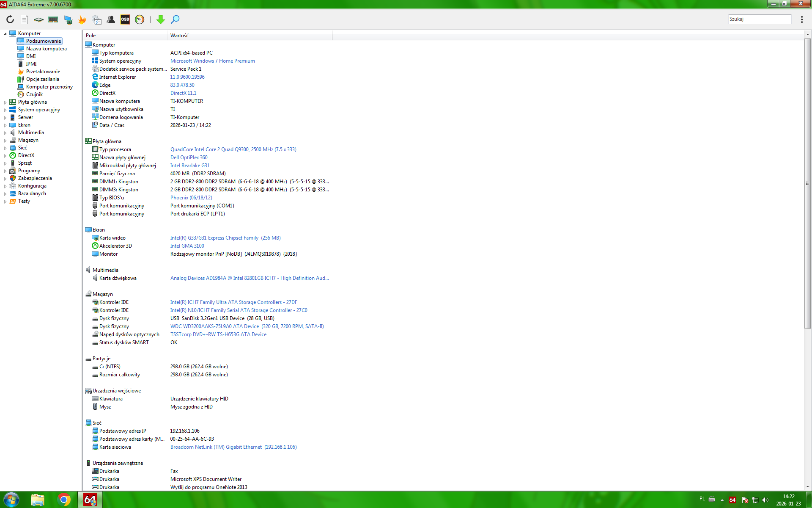
Task: Open the OSD panel icon
Action: click(125, 19)
